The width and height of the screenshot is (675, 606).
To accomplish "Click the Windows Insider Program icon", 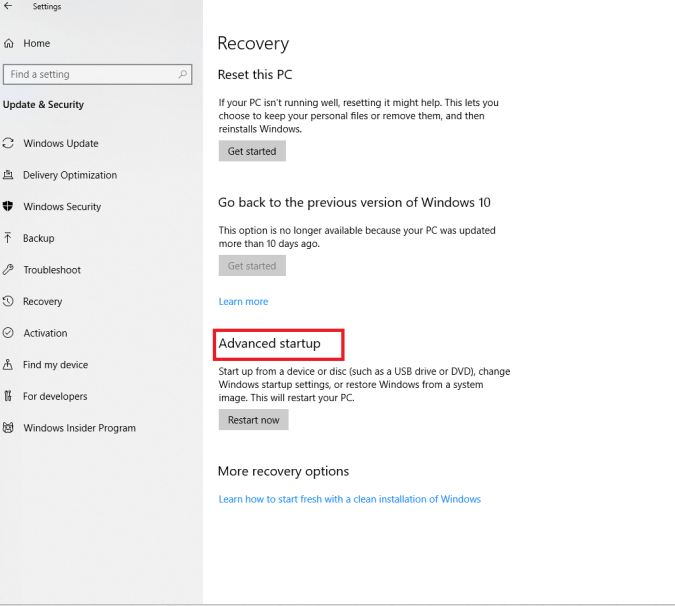I will [8, 428].
